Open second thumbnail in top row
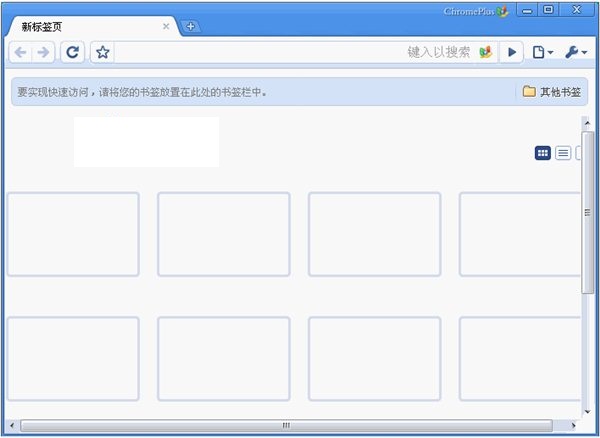 (224, 234)
